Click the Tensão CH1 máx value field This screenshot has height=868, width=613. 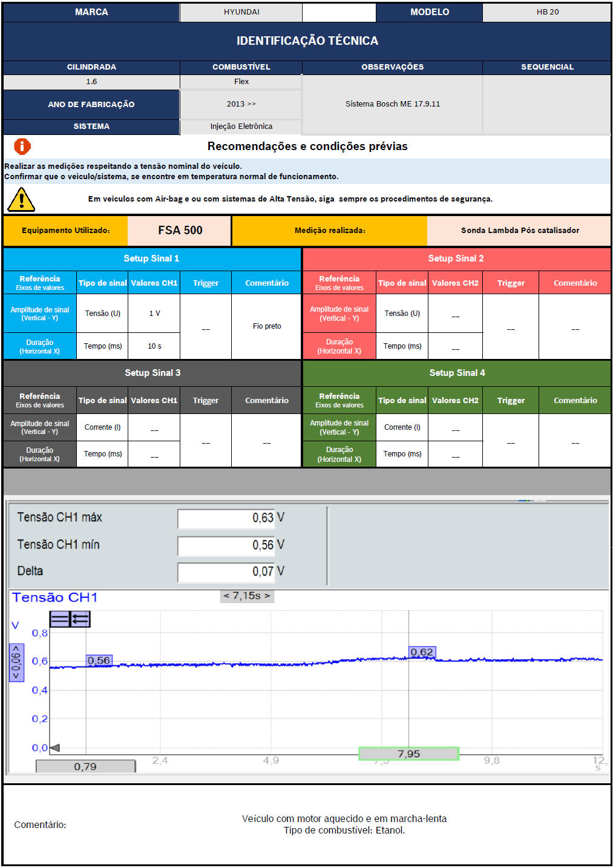click(226, 518)
